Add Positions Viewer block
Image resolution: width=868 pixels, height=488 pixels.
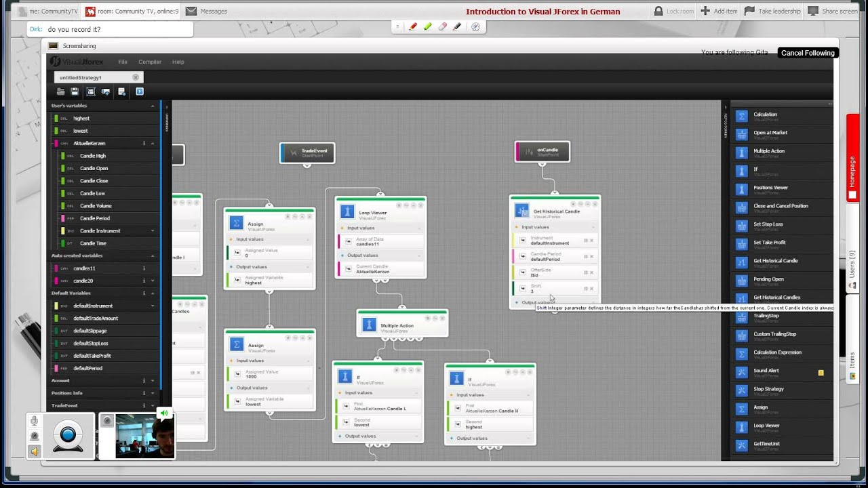[x=782, y=189]
